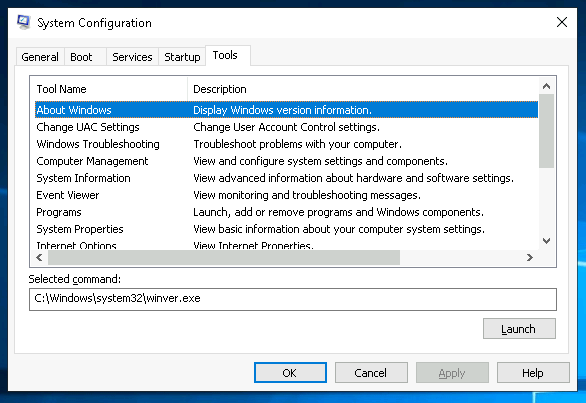
Task: Click the vertical scrollbar thumb in list
Action: pos(546,131)
